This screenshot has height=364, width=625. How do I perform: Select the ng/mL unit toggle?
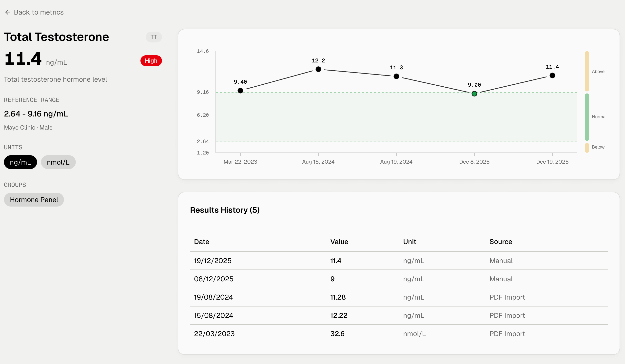coord(20,162)
